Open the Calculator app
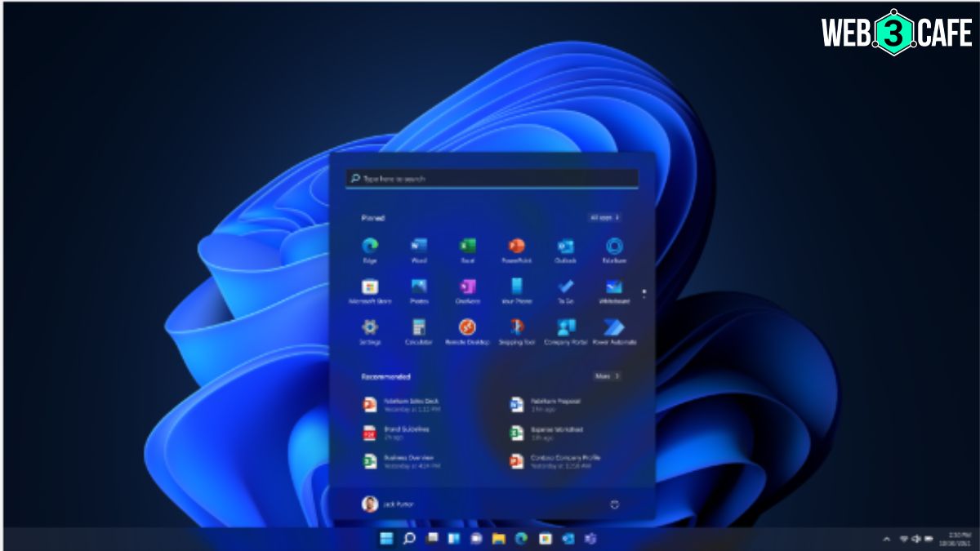980x551 pixels. pyautogui.click(x=419, y=328)
